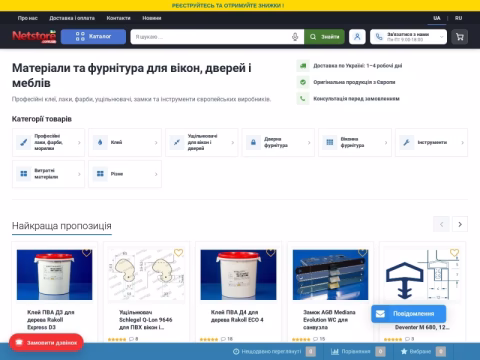Click the Найкраща пропозиція section tab

click(x=62, y=226)
